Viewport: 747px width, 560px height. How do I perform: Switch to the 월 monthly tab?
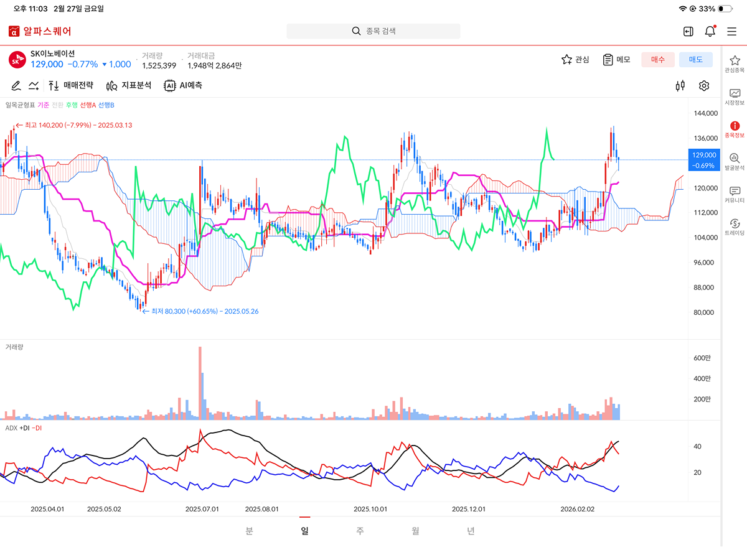pyautogui.click(x=415, y=531)
